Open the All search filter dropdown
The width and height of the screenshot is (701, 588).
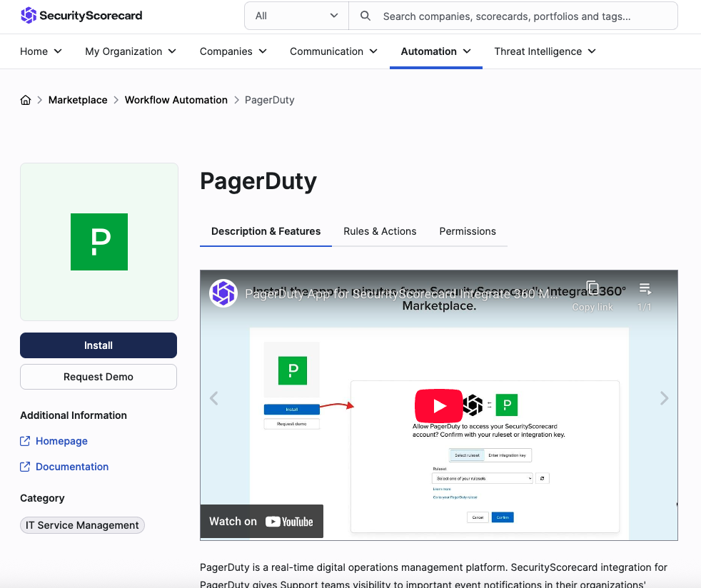[x=296, y=16]
